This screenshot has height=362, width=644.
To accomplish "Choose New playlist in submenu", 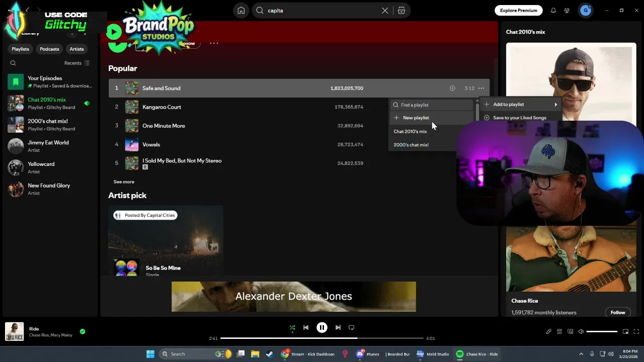I will 432,118.
